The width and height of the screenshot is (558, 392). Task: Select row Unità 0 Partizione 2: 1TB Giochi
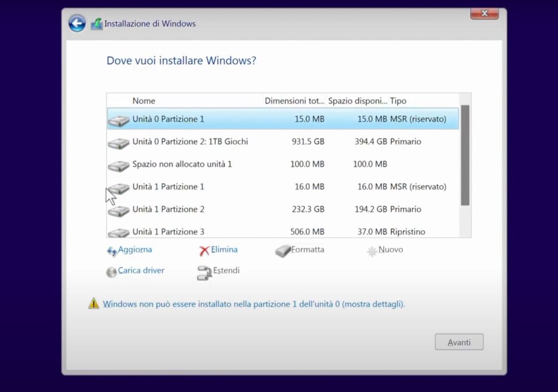pyautogui.click(x=283, y=141)
